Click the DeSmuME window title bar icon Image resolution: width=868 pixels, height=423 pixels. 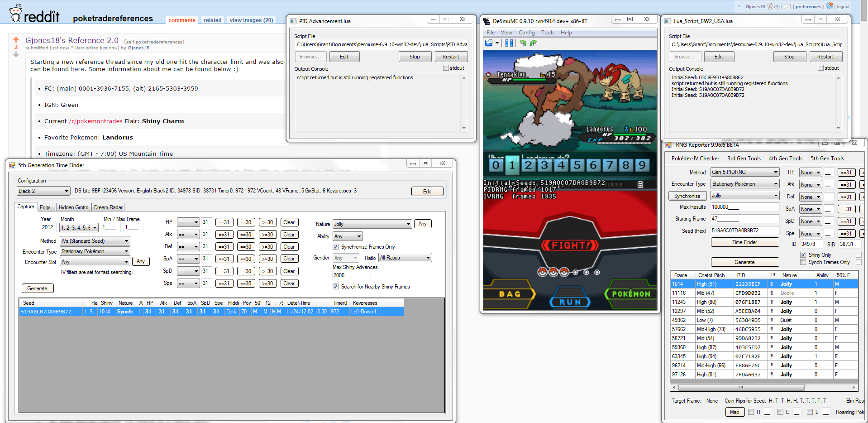(487, 21)
